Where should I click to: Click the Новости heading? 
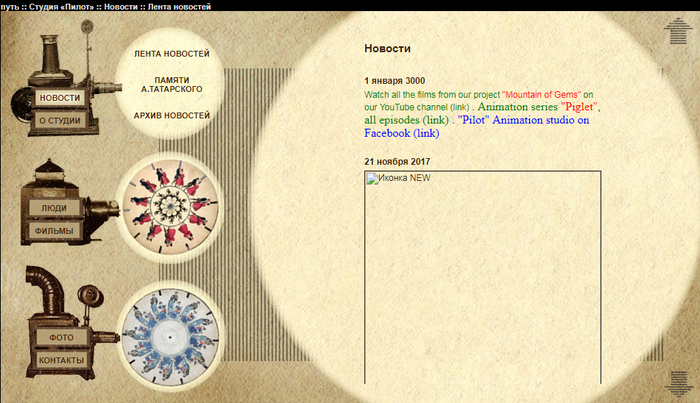click(x=388, y=48)
